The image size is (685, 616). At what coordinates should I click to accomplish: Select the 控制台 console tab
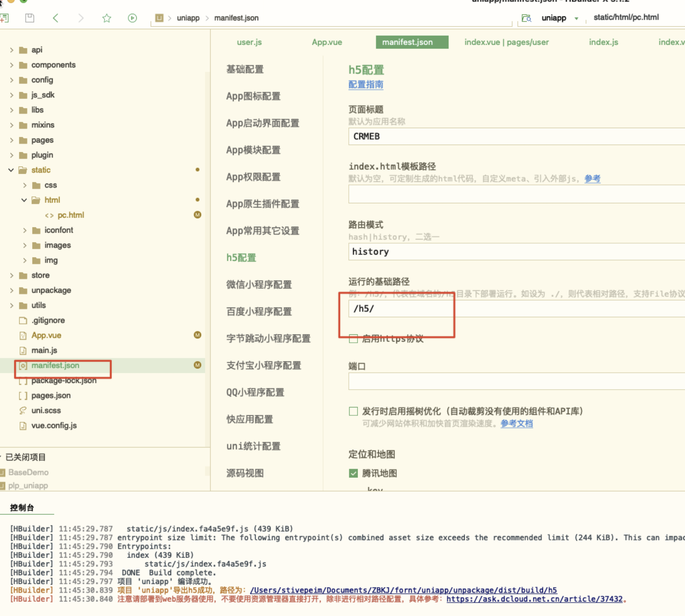coord(22,508)
